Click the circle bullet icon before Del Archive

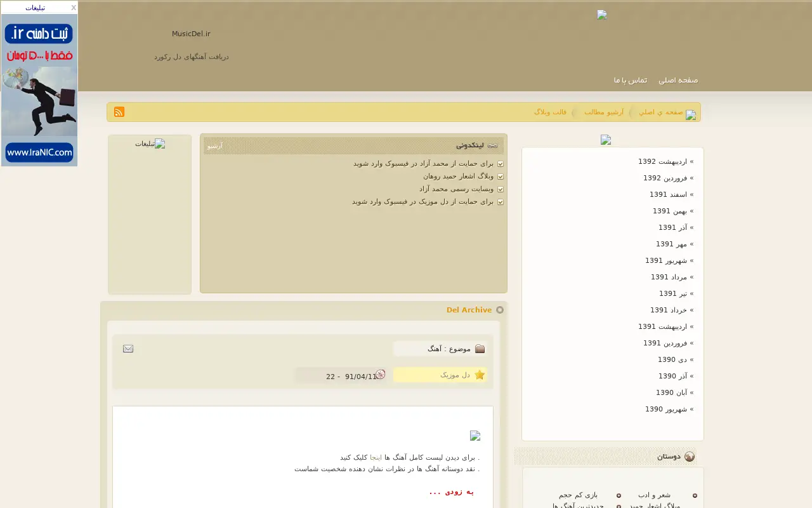tap(500, 310)
